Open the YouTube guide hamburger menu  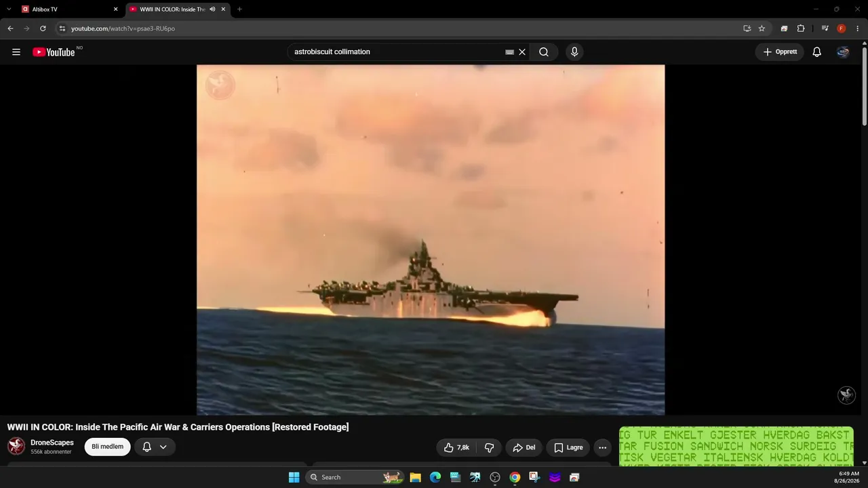pyautogui.click(x=16, y=52)
